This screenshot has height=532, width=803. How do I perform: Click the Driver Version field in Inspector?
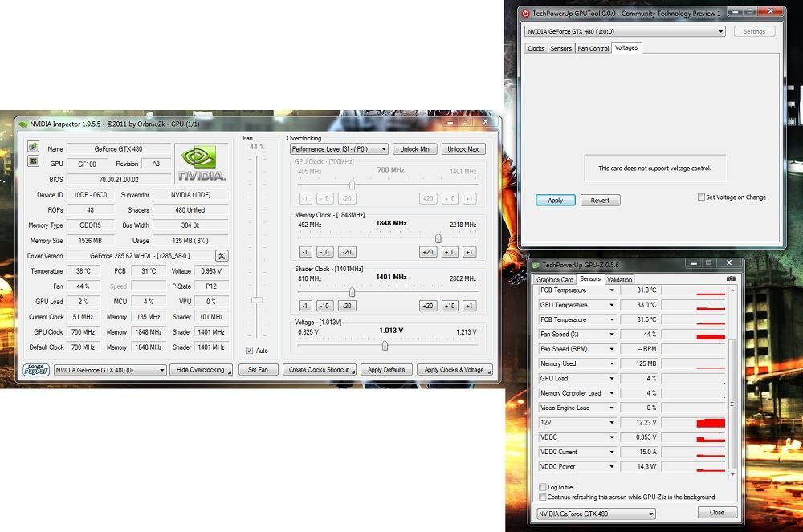click(x=140, y=256)
